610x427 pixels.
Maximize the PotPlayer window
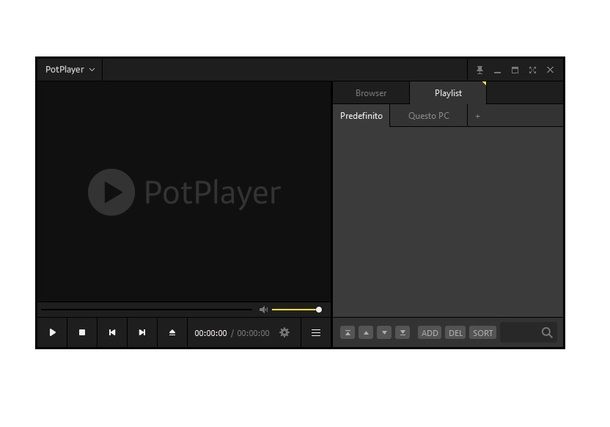point(515,70)
